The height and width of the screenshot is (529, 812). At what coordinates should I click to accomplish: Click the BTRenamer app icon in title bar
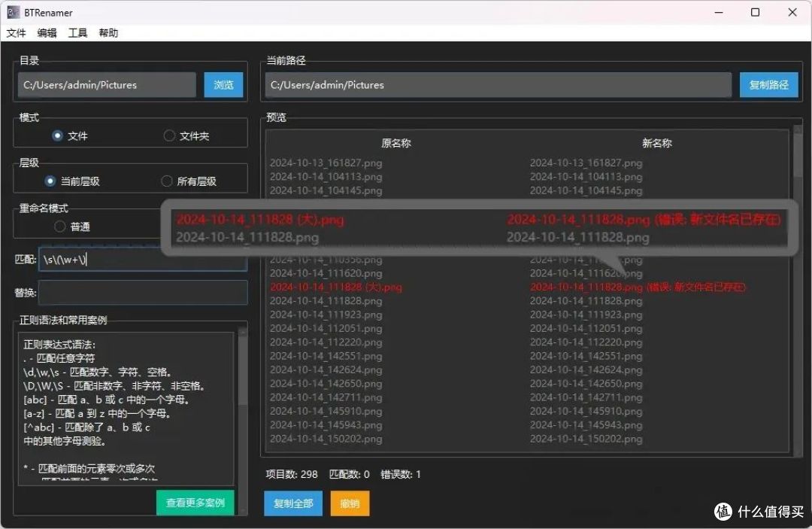pyautogui.click(x=13, y=13)
